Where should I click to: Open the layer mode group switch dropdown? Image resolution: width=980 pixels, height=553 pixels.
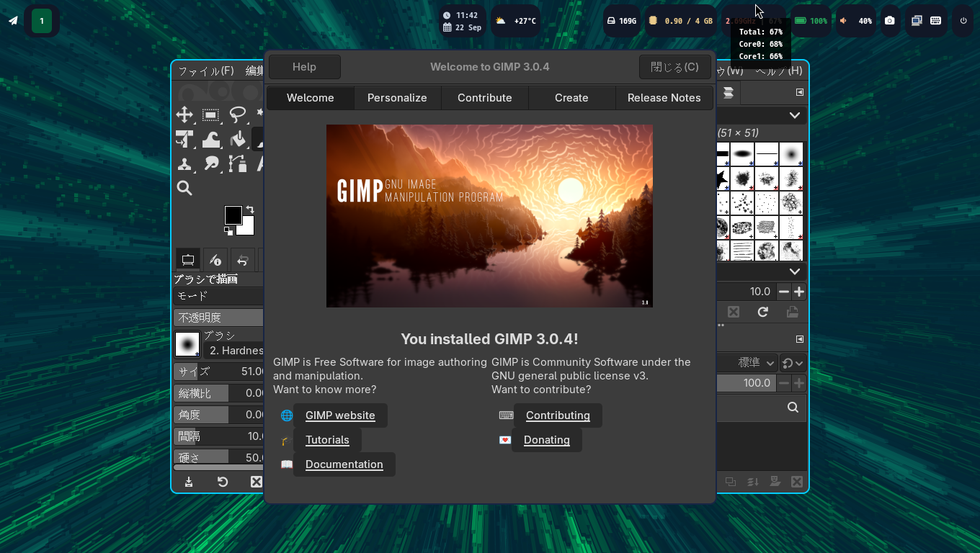pos(793,363)
